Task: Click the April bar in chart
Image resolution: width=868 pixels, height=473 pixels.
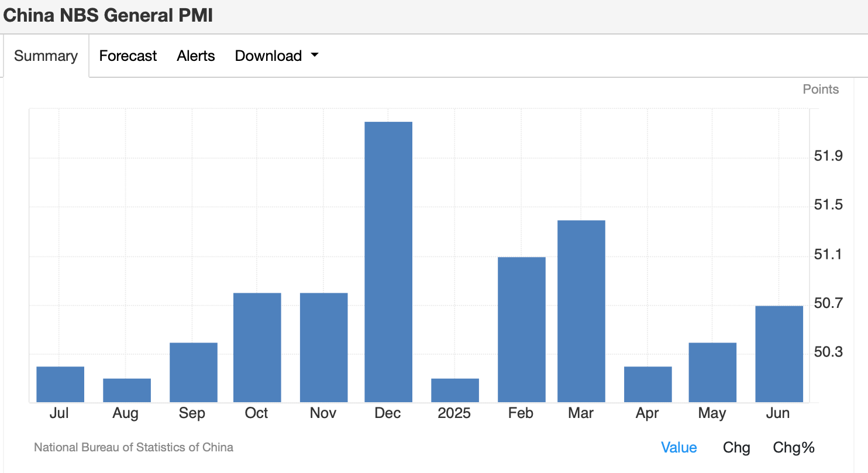Action: pos(648,384)
